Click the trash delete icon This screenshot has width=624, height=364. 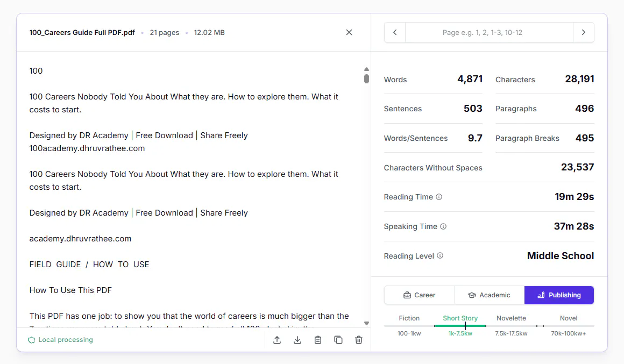(x=359, y=340)
